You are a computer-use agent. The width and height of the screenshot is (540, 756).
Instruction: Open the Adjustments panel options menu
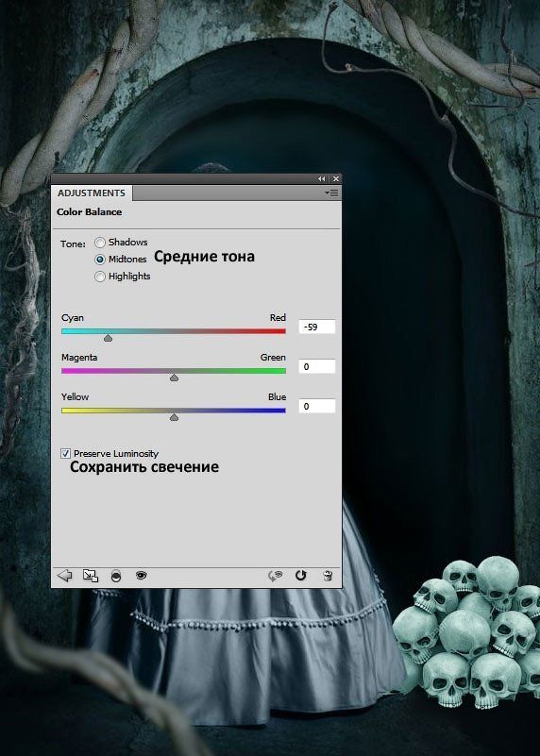[331, 193]
